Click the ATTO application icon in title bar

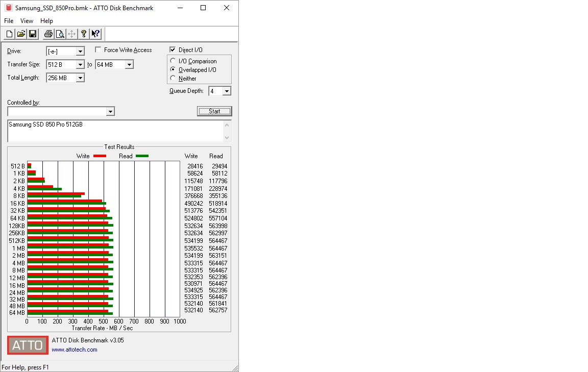click(x=8, y=8)
